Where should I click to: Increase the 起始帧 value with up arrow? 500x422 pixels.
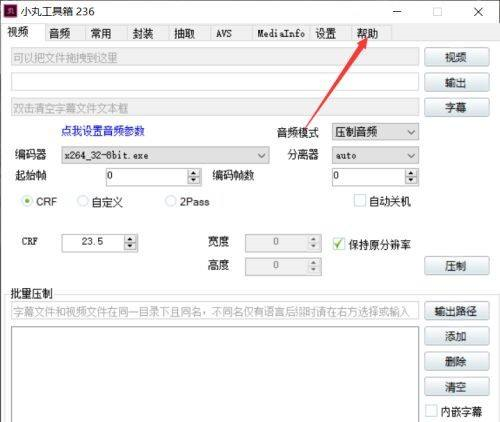point(194,173)
